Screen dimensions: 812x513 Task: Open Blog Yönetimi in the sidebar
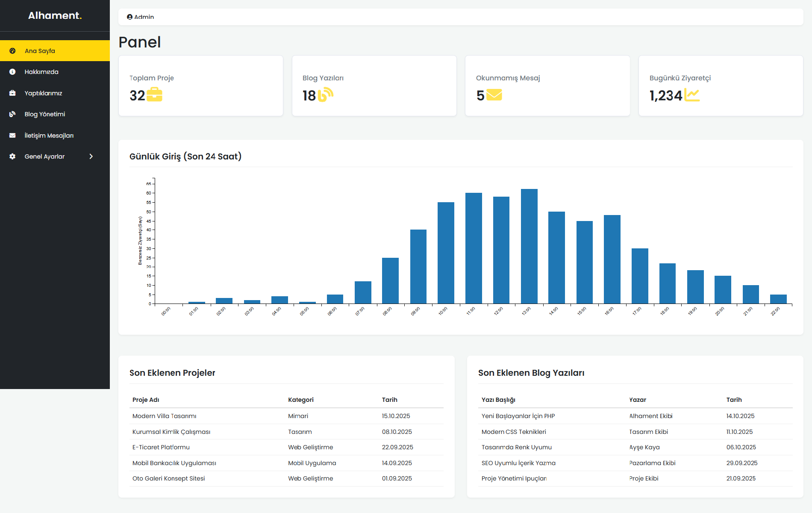pyautogui.click(x=45, y=114)
